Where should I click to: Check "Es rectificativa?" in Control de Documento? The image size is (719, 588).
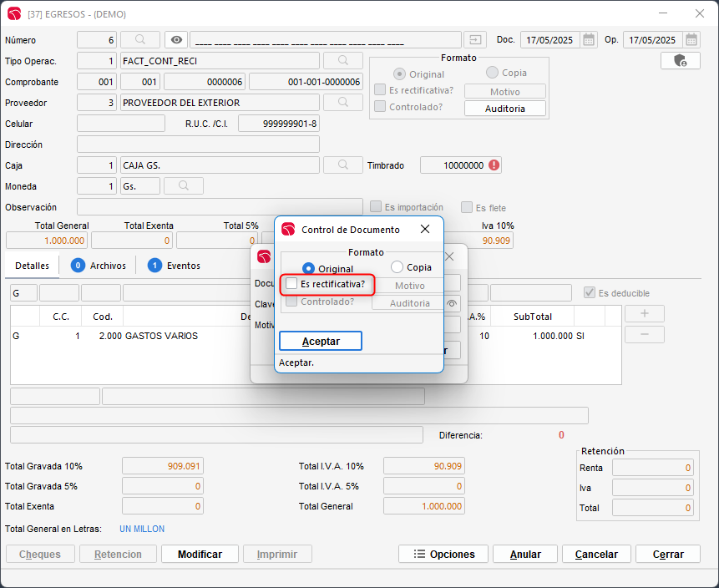click(x=291, y=284)
